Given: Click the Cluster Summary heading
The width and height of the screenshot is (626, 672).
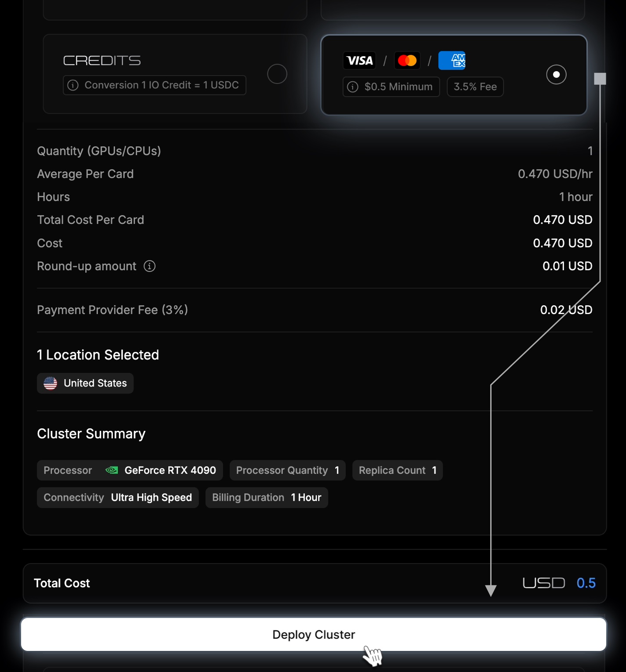Looking at the screenshot, I should tap(91, 434).
